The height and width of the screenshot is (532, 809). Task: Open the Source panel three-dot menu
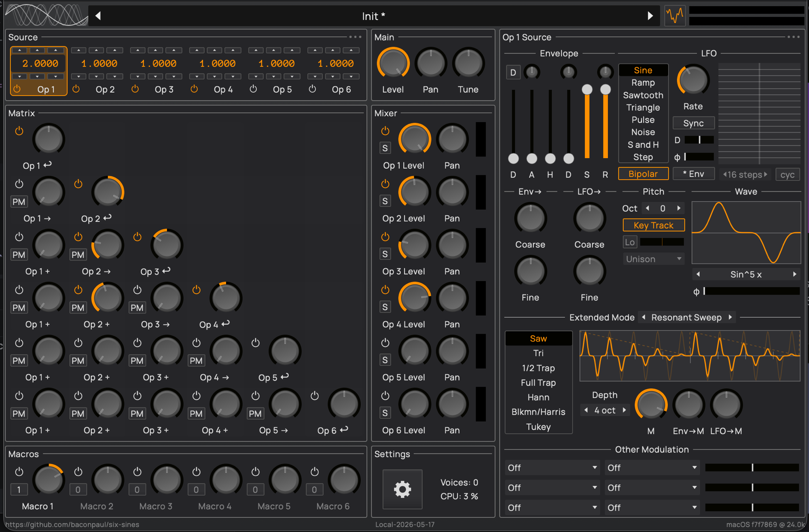(x=355, y=37)
